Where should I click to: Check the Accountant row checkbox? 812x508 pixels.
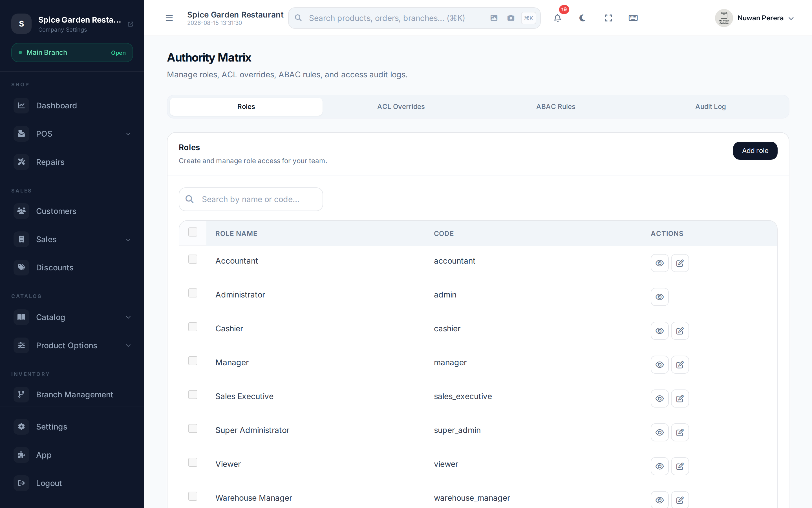(x=193, y=259)
